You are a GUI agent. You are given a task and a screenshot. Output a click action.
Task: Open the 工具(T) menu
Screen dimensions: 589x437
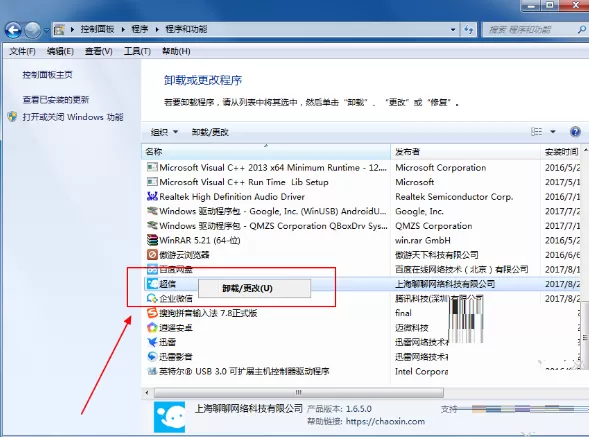pyautogui.click(x=137, y=51)
